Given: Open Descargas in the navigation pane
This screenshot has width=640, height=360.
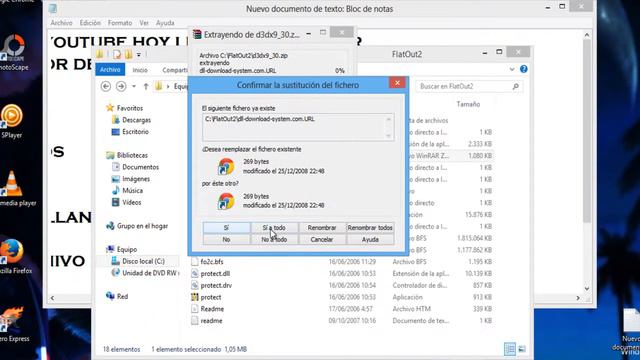Looking at the screenshot, I should point(136,120).
